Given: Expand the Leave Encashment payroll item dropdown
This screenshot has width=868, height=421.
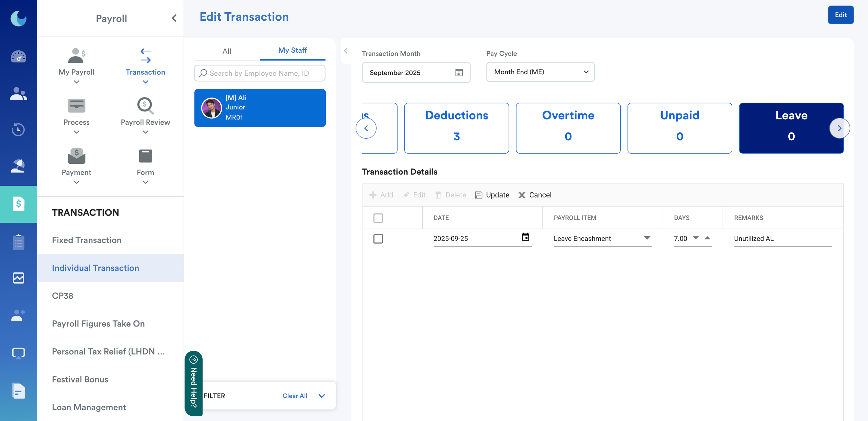Looking at the screenshot, I should coord(647,238).
